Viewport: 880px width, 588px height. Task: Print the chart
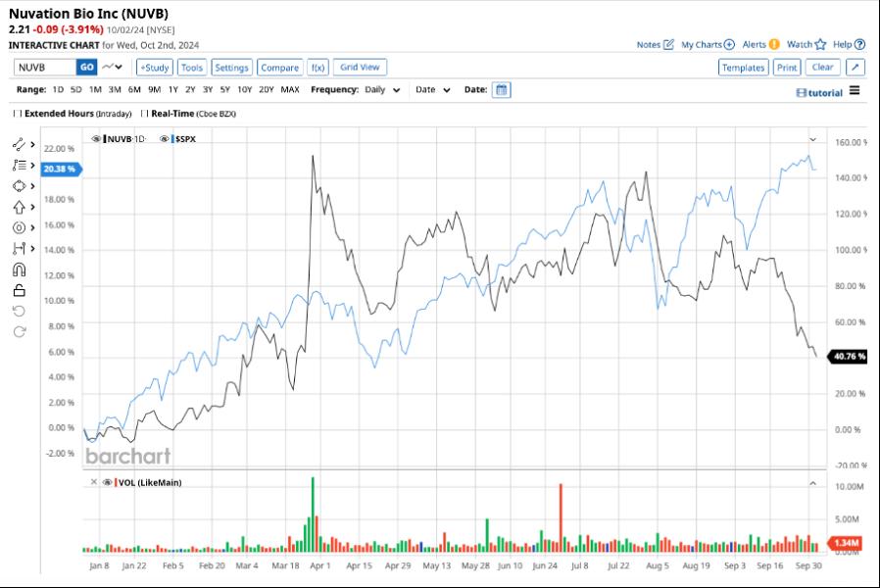[787, 68]
